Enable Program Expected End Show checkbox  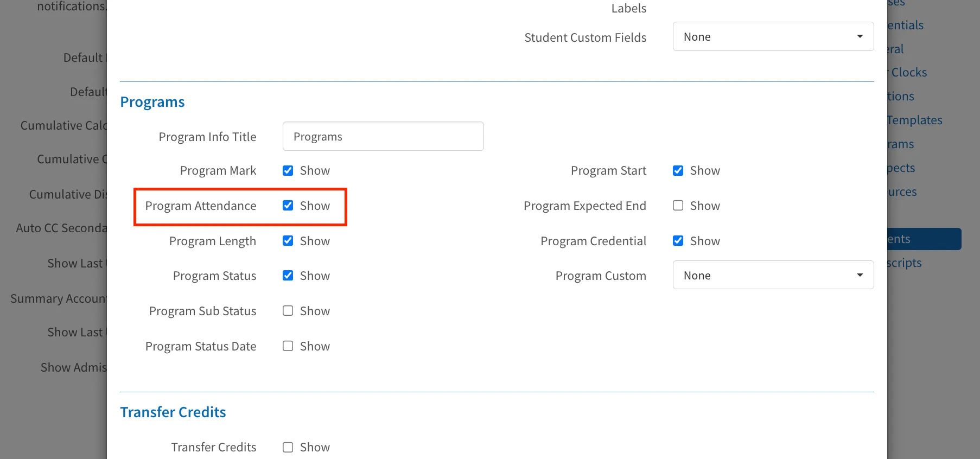tap(678, 206)
